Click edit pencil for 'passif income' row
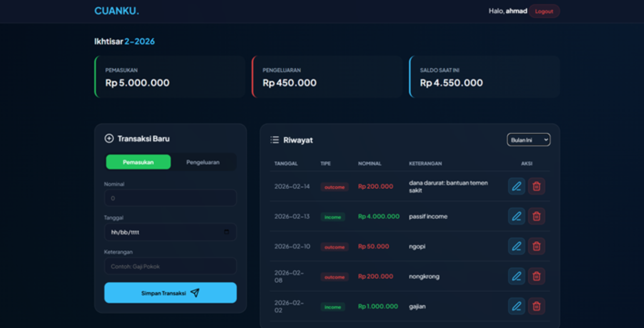The width and height of the screenshot is (644, 328). point(516,216)
